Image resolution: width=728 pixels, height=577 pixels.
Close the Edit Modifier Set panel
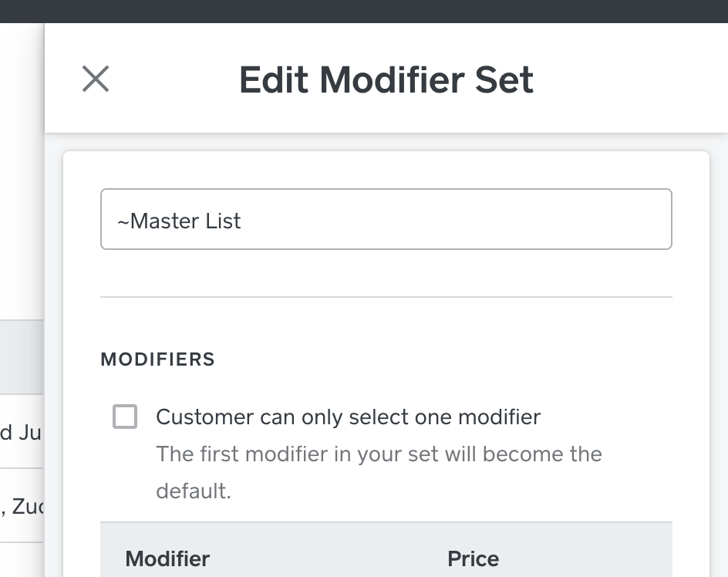(96, 79)
